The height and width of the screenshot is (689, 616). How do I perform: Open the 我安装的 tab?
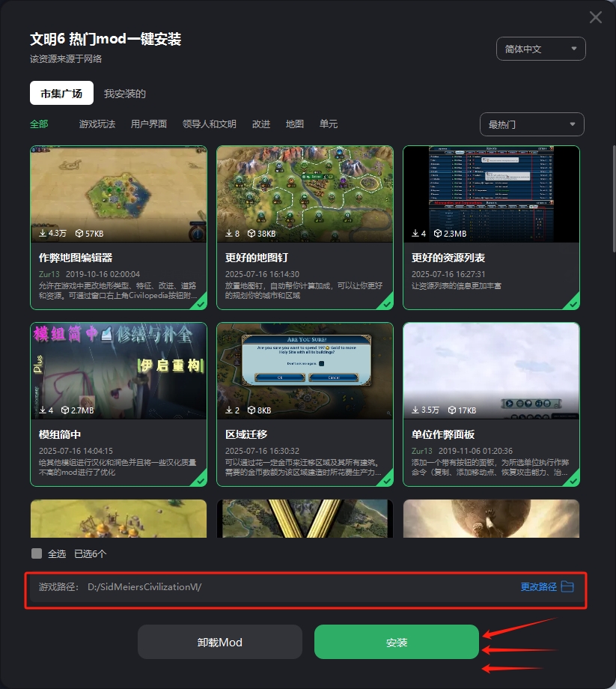(x=125, y=94)
